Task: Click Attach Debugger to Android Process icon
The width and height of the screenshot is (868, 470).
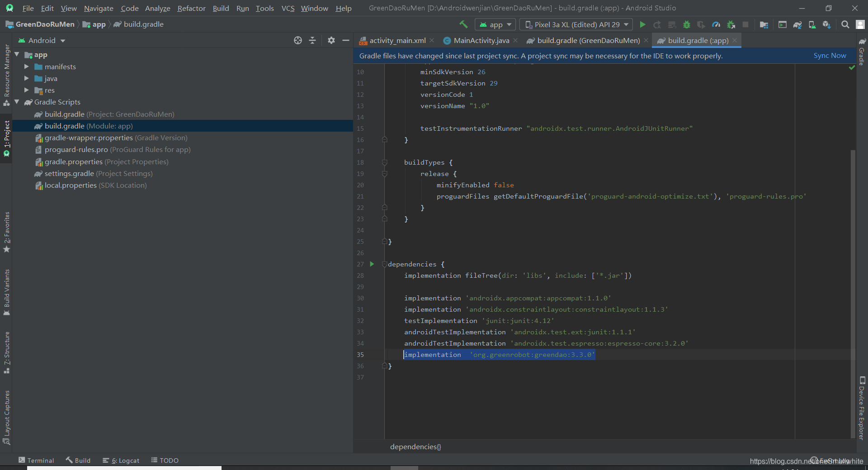Action: pos(731,24)
